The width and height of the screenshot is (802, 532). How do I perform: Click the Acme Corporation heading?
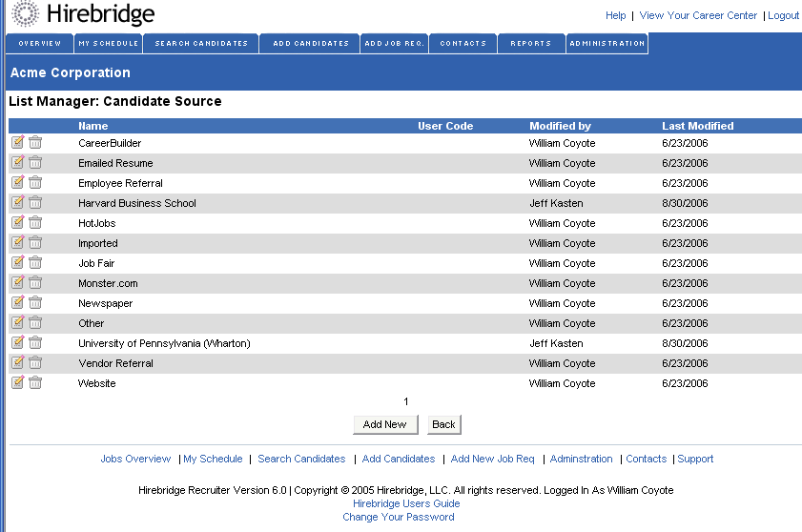70,72
